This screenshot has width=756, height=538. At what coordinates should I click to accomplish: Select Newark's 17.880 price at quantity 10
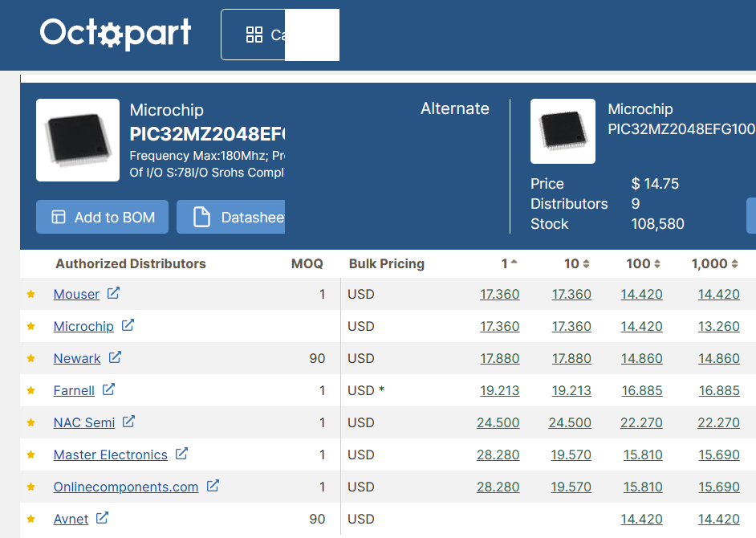pos(571,358)
